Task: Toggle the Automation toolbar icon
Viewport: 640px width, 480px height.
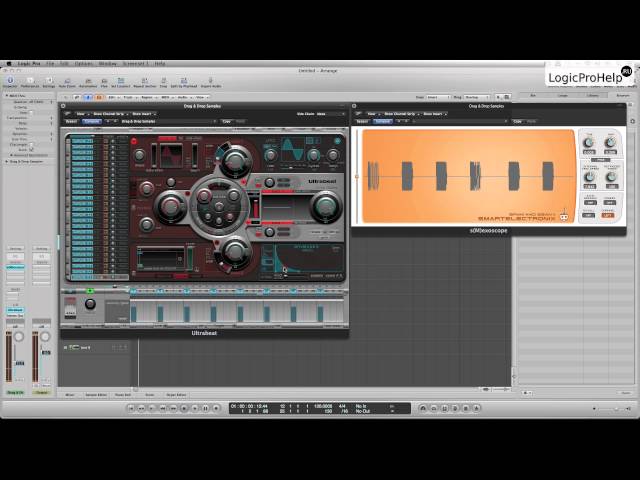Action: [88, 82]
